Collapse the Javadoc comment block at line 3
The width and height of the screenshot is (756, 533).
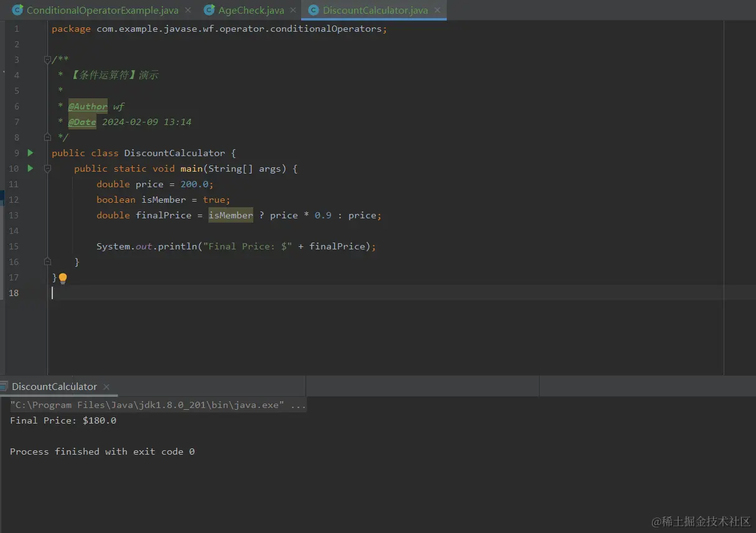click(47, 60)
